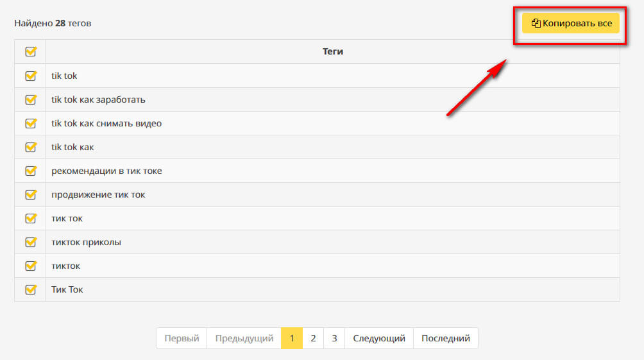Screen dimensions: 644x360
Task: Click the copy icon in Копировать все
Action: click(x=536, y=24)
